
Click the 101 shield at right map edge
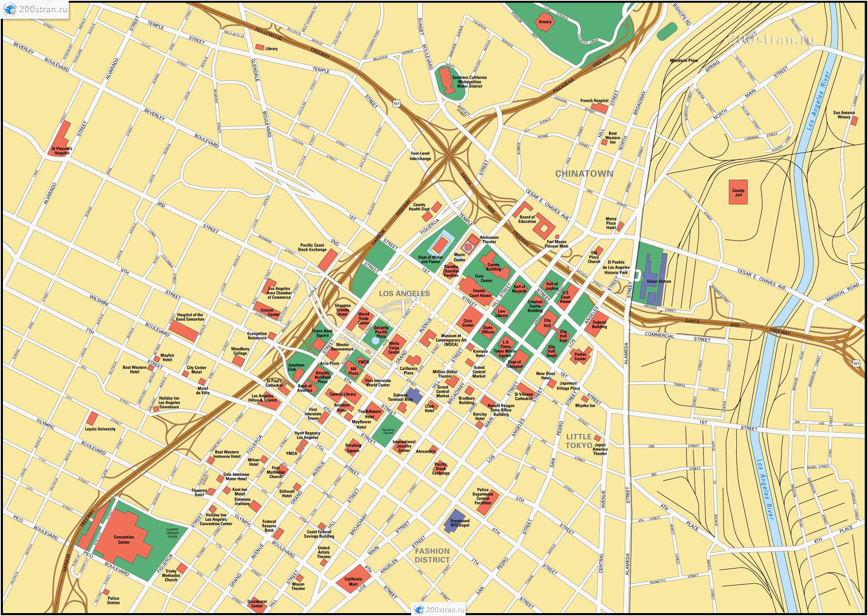pyautogui.click(x=856, y=363)
